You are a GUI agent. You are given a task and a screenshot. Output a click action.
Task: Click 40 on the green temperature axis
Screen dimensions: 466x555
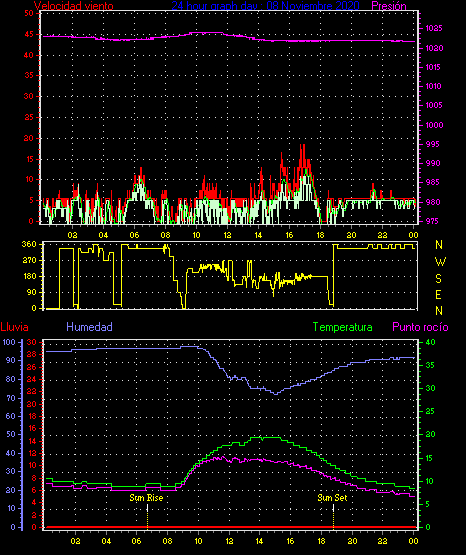tap(430, 342)
